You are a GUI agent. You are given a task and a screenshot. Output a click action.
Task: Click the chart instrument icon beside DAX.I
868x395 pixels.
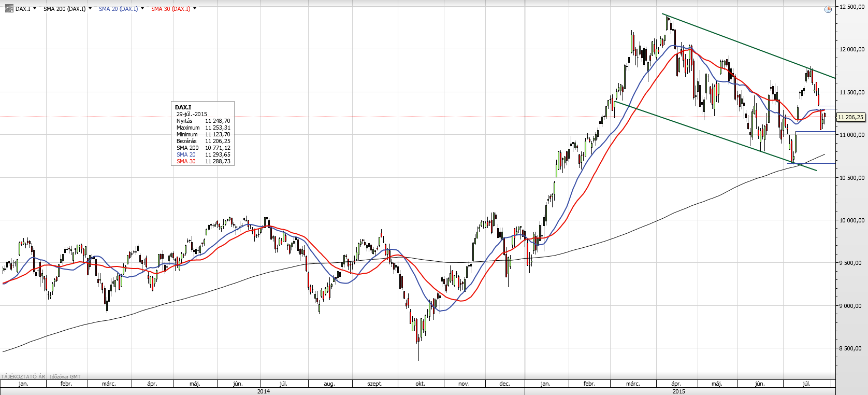pos(9,8)
